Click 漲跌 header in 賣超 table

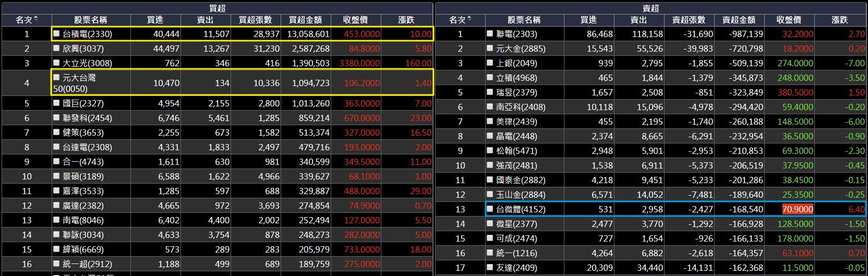(x=840, y=20)
